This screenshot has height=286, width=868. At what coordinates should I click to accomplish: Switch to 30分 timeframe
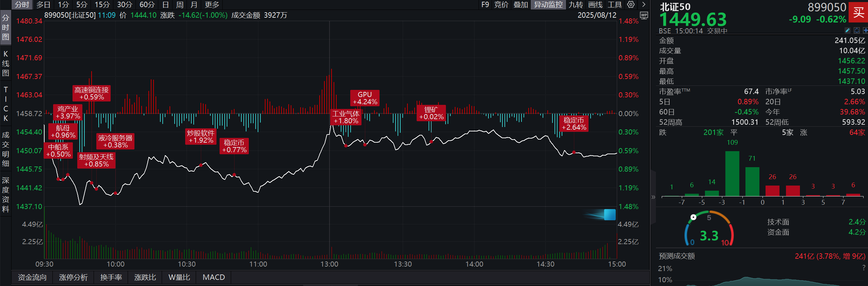(x=125, y=4)
